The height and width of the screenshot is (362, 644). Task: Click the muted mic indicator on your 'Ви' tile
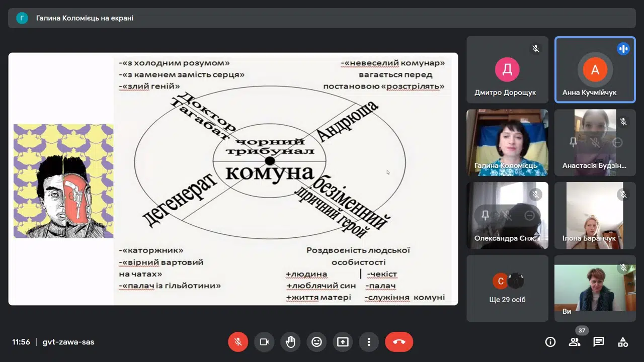pyautogui.click(x=623, y=267)
